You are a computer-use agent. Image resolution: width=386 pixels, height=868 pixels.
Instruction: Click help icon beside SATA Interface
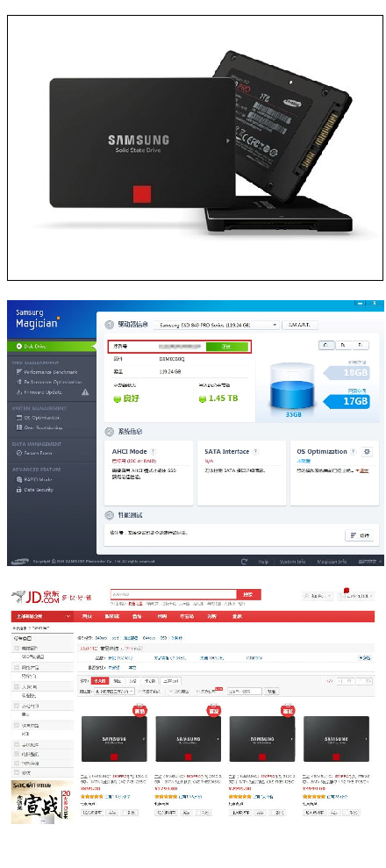[x=255, y=452]
